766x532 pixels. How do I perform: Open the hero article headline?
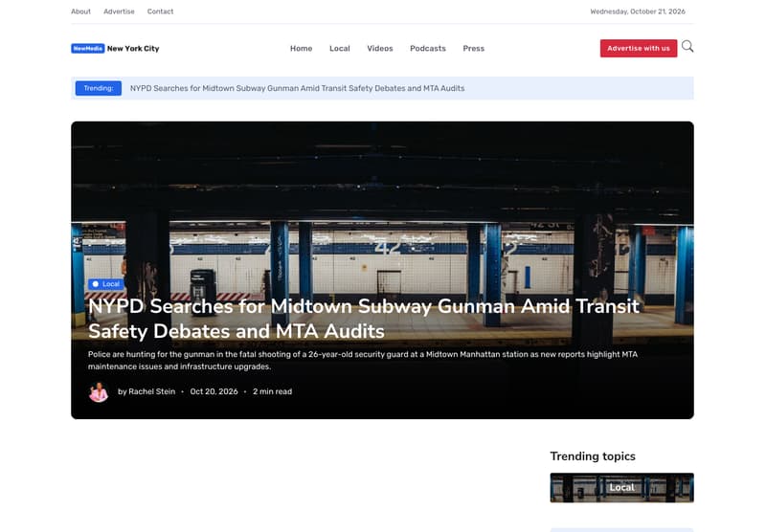point(364,319)
